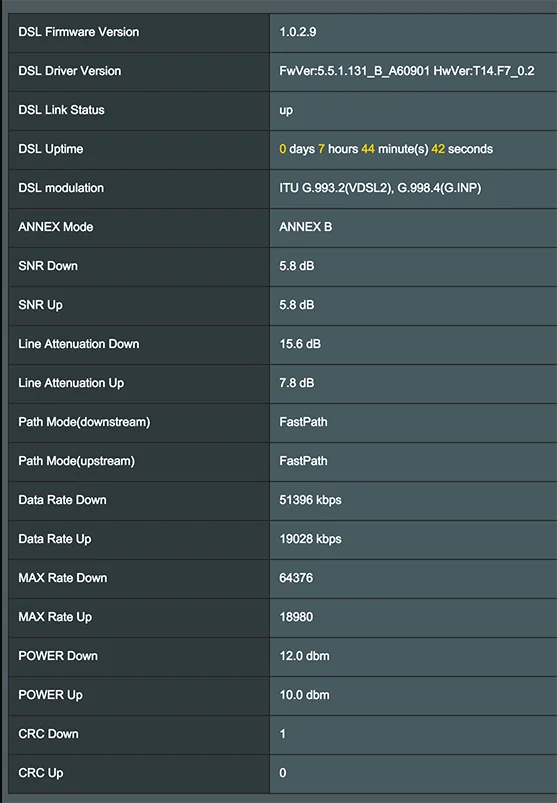Click the DSL Driver Version label
Viewport: 557px width, 803px height.
click(70, 71)
